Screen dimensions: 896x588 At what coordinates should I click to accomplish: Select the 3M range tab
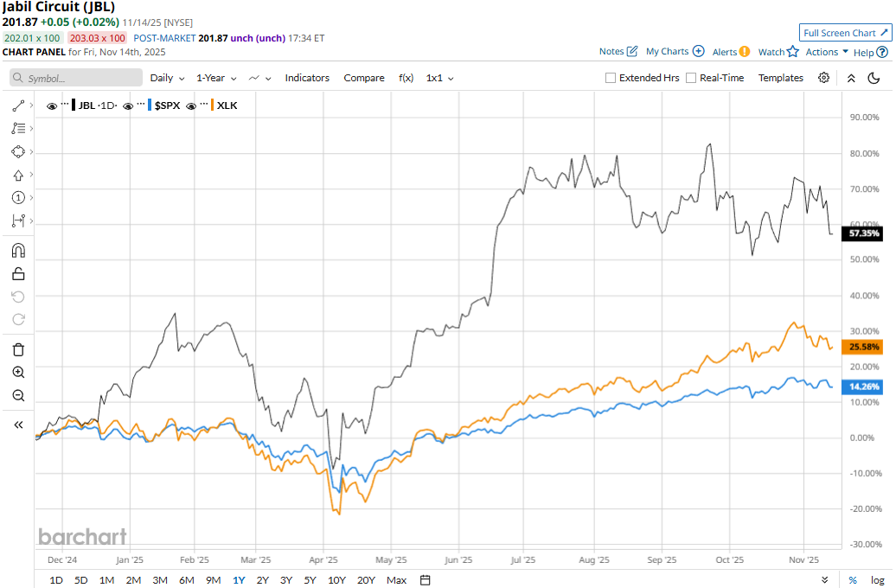pos(160,580)
